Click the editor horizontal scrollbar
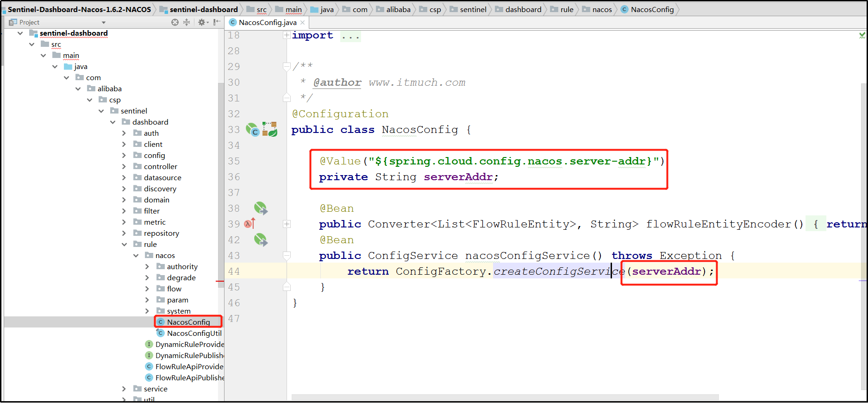 (x=505, y=398)
